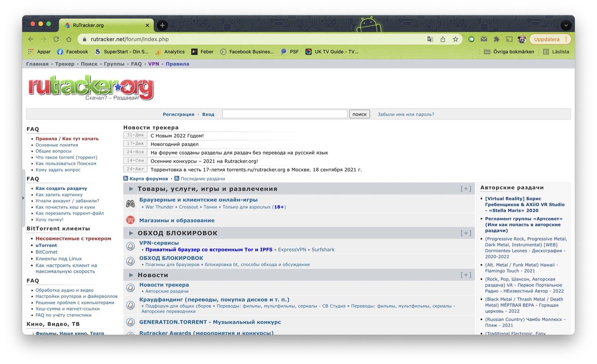Reload the page with the refresh button
This screenshot has width=597, height=364.
(56, 39)
